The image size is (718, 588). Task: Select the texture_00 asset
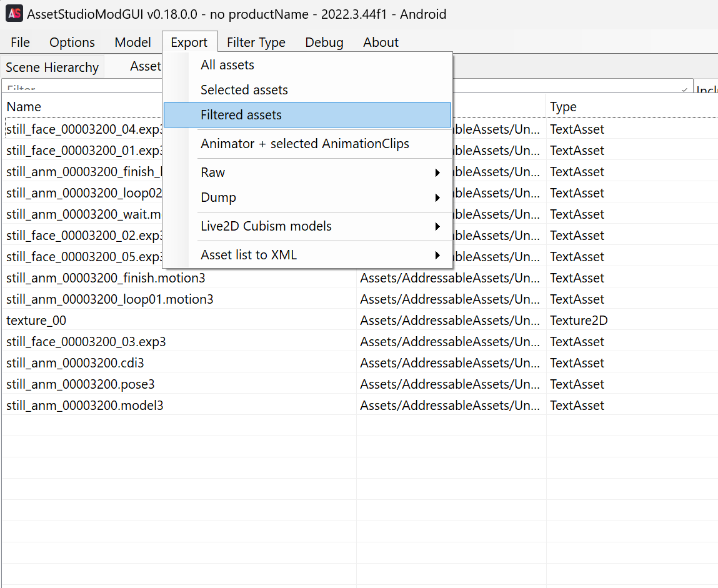[x=36, y=321]
